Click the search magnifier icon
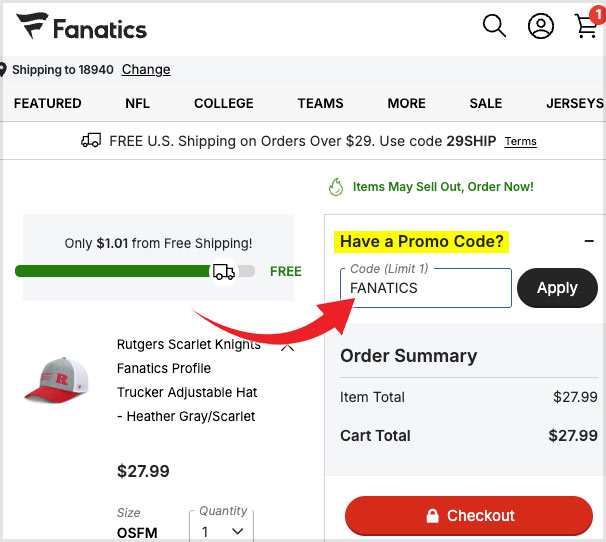The width and height of the screenshot is (606, 542). pyautogui.click(x=494, y=26)
